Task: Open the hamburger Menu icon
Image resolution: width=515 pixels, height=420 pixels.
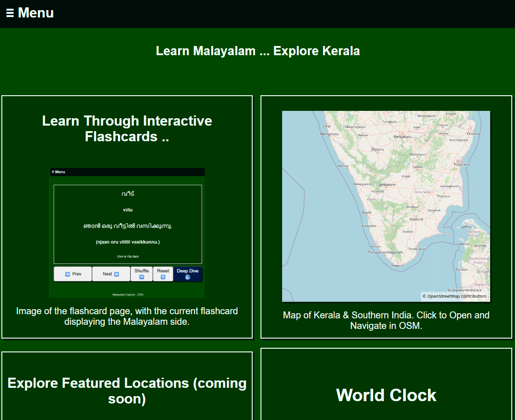Action: pos(10,13)
